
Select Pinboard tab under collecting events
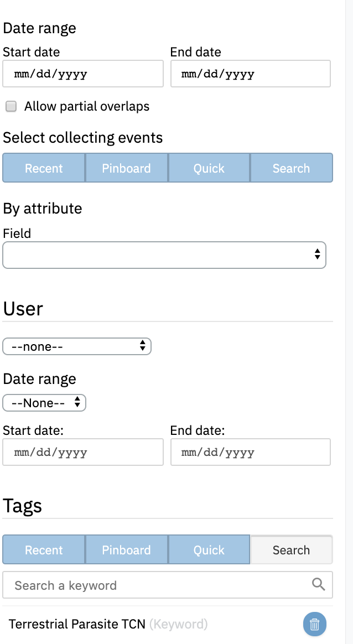coord(127,168)
